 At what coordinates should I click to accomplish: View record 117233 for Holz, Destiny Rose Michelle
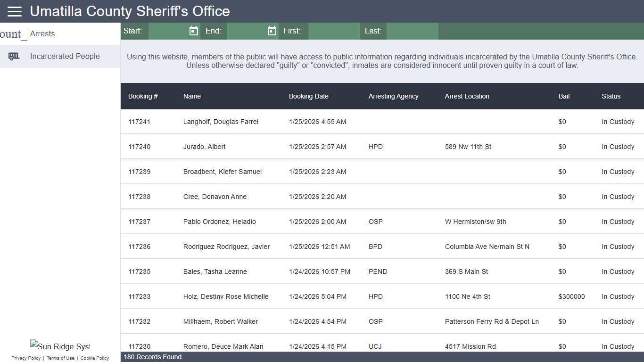(226, 296)
